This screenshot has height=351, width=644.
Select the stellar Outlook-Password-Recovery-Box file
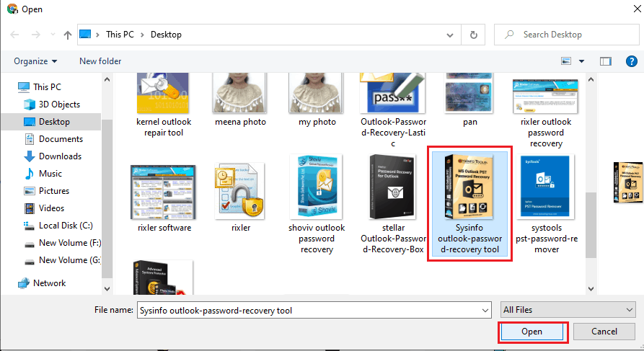(x=392, y=187)
